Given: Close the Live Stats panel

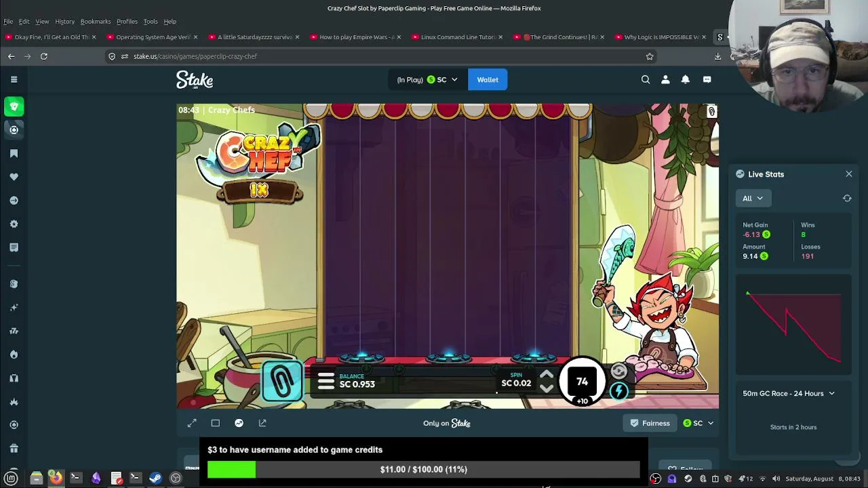Looking at the screenshot, I should (849, 174).
